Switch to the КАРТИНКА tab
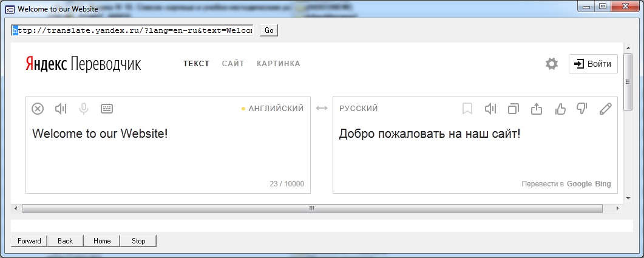This screenshot has height=258, width=644. [279, 64]
